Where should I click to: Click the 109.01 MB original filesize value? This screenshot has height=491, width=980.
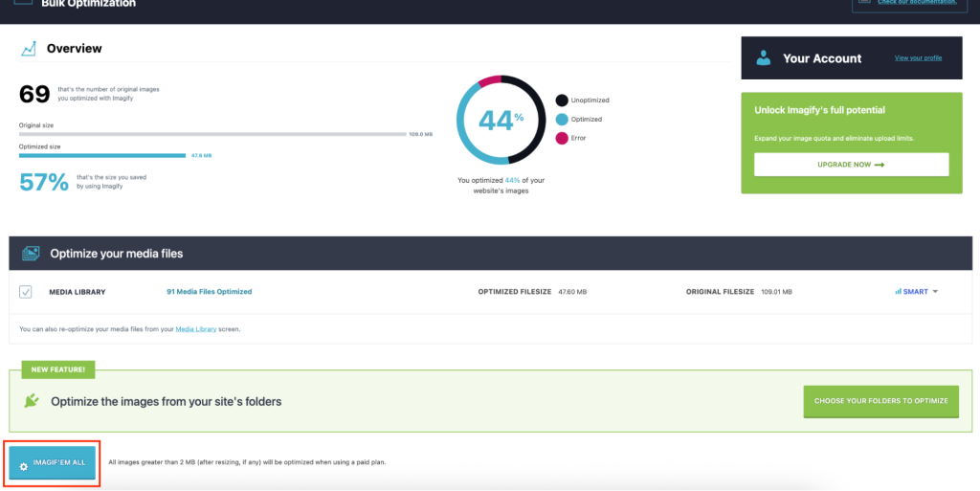[777, 292]
